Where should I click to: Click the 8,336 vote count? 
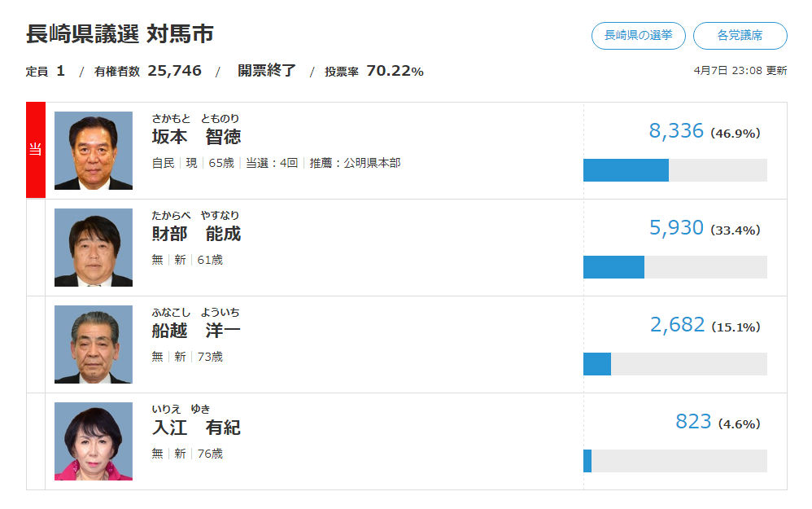click(x=676, y=131)
